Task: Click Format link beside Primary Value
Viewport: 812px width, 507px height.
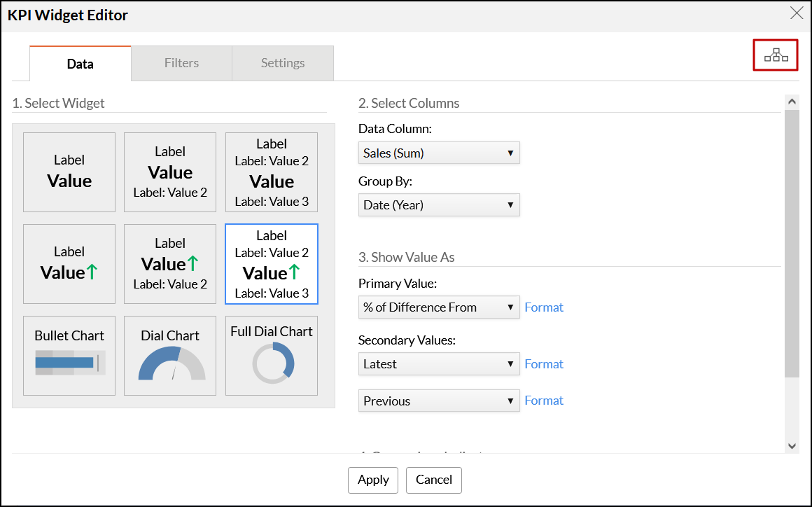Action: 544,307
